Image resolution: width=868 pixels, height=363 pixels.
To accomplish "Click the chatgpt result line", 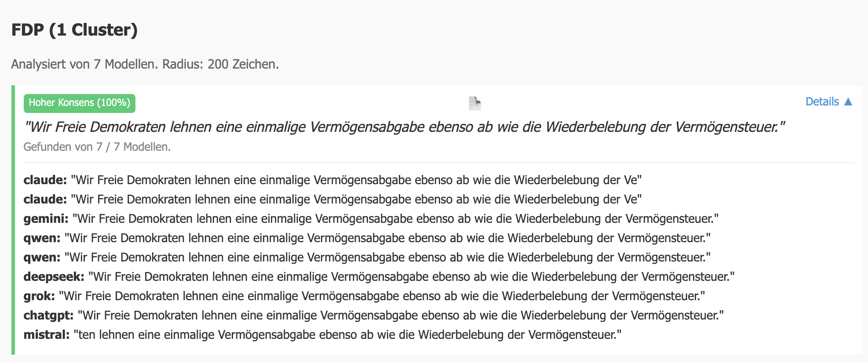I will [x=373, y=316].
